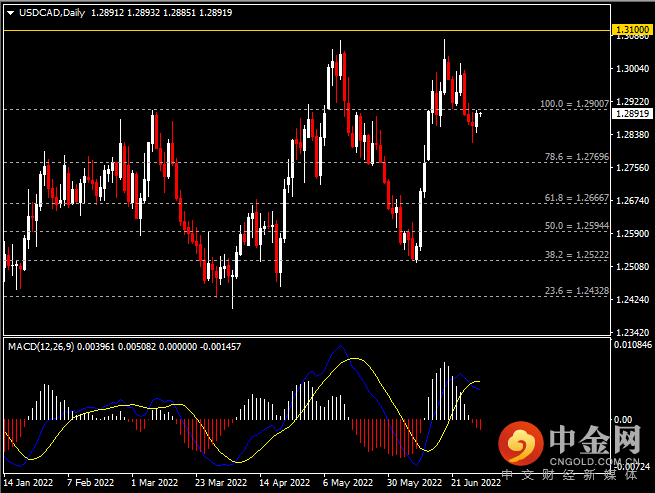This screenshot has height=493, width=655.
Task: Select the 61.8 = 1.26667 retracement label
Action: [x=576, y=198]
